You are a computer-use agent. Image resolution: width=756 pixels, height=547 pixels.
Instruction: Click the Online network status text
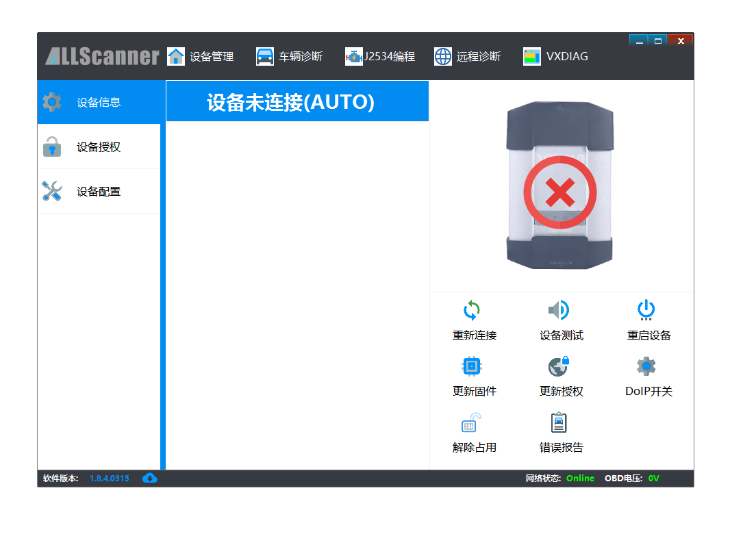(x=580, y=478)
